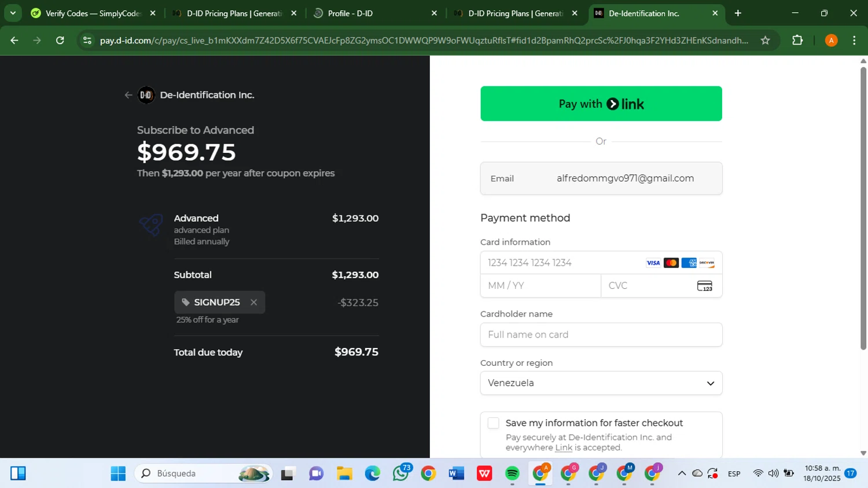This screenshot has height=488, width=868.
Task: Open the Country or region dropdown
Action: click(x=601, y=383)
